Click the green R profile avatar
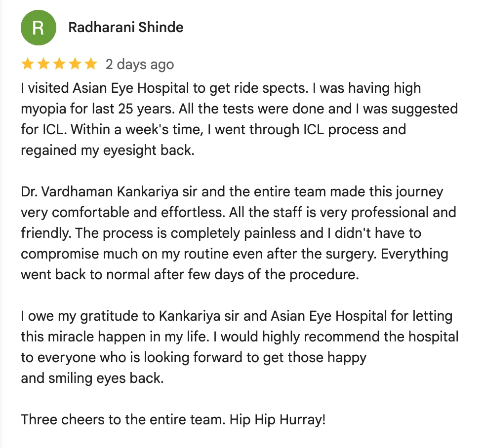 pyautogui.click(x=39, y=28)
